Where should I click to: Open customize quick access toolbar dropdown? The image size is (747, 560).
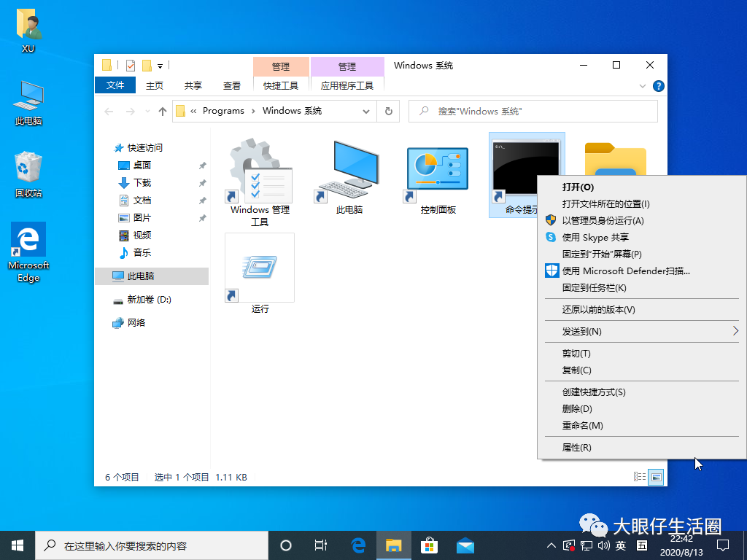tap(160, 66)
